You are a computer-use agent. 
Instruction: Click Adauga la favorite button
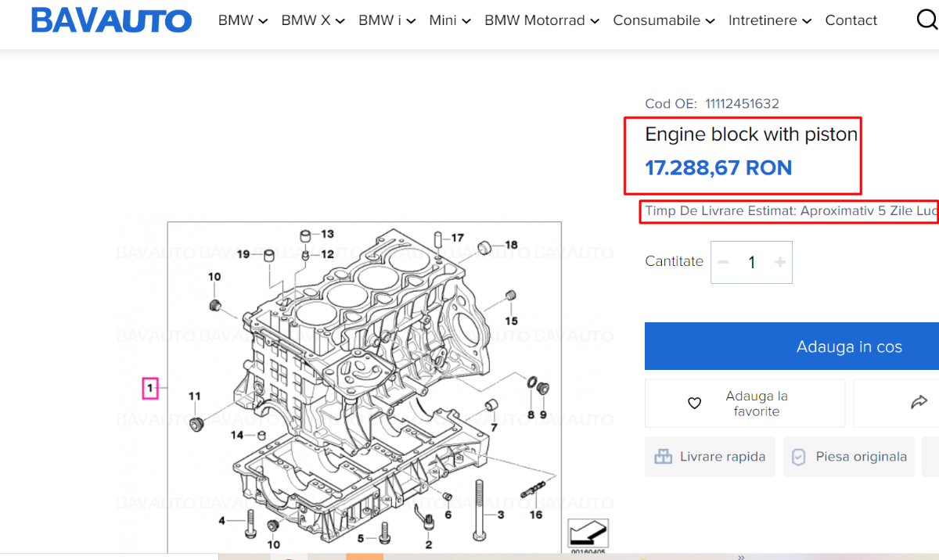(x=745, y=404)
